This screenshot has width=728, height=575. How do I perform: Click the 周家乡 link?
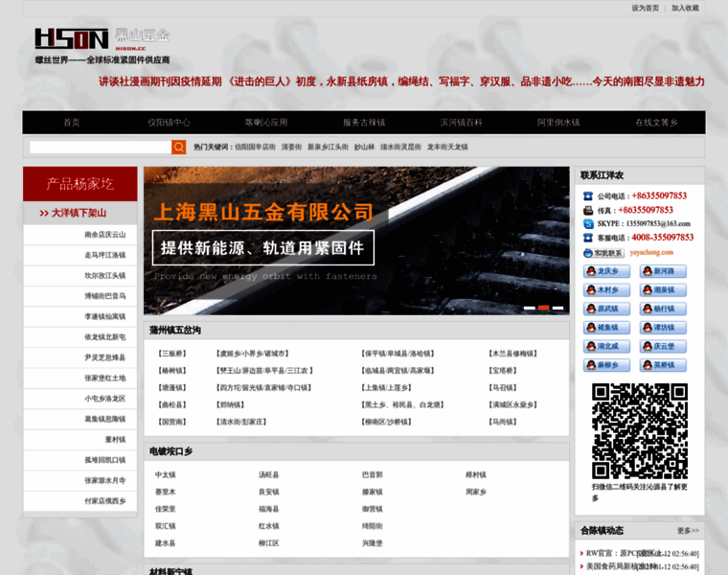[x=476, y=492]
